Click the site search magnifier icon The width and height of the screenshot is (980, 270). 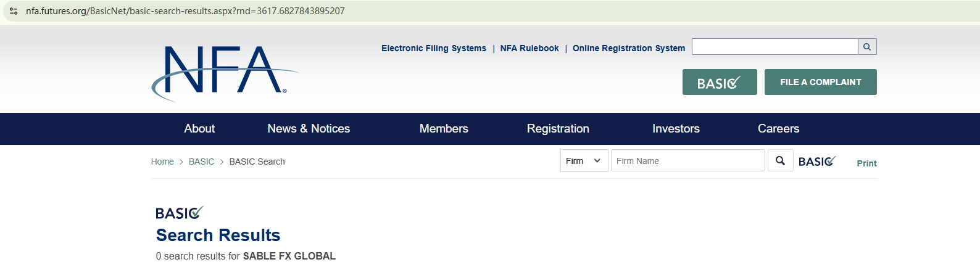[867, 47]
